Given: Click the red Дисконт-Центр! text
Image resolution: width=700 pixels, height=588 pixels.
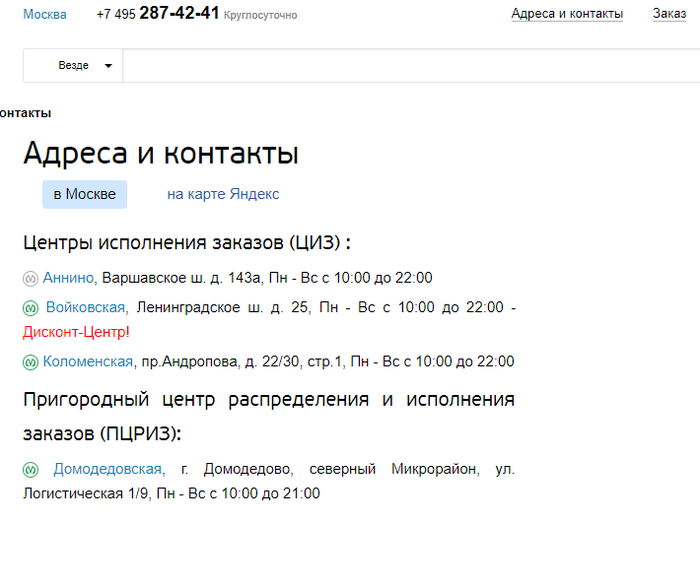Looking at the screenshot, I should [x=77, y=332].
